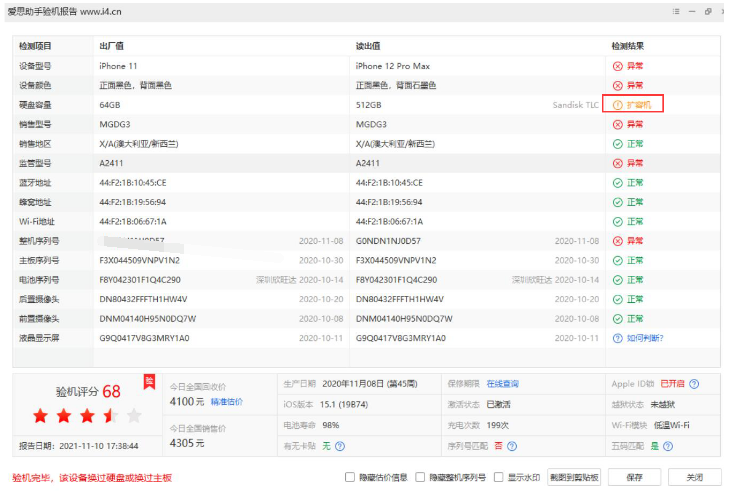Click the help icon next to 序列号匹配
729x495 pixels.
[x=512, y=446]
